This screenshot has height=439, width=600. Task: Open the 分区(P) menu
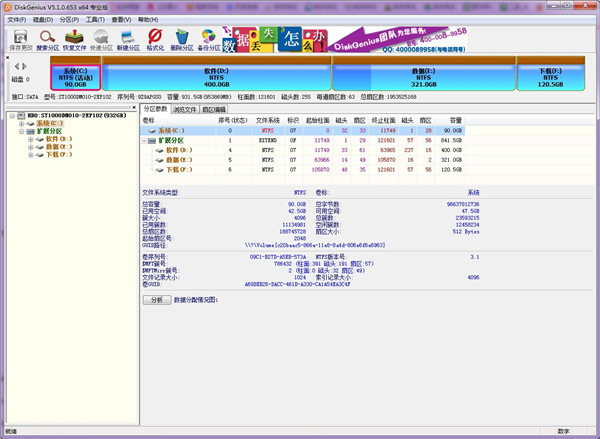(x=66, y=19)
